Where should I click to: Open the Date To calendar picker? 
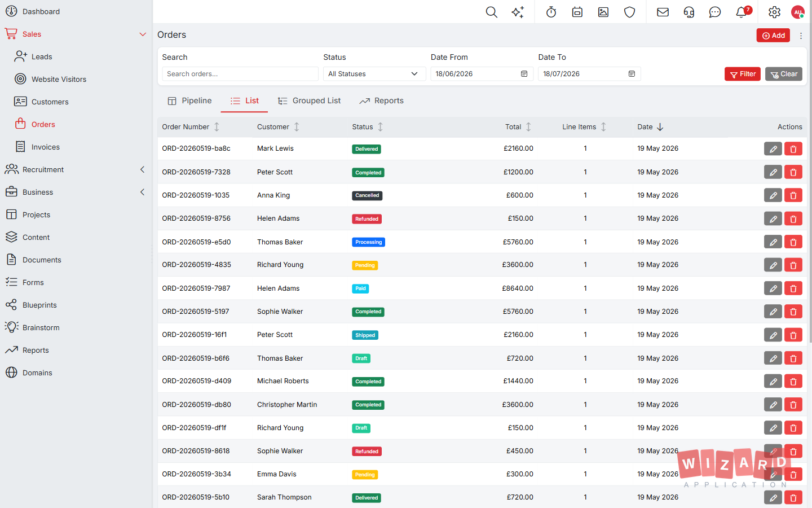pos(632,74)
